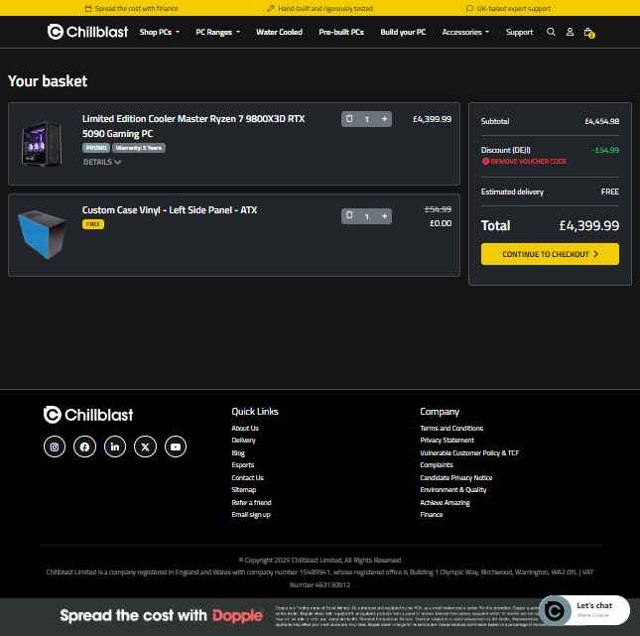Remove the Custom Case Vinyl with trash icon
This screenshot has width=640, height=636.
click(x=349, y=215)
